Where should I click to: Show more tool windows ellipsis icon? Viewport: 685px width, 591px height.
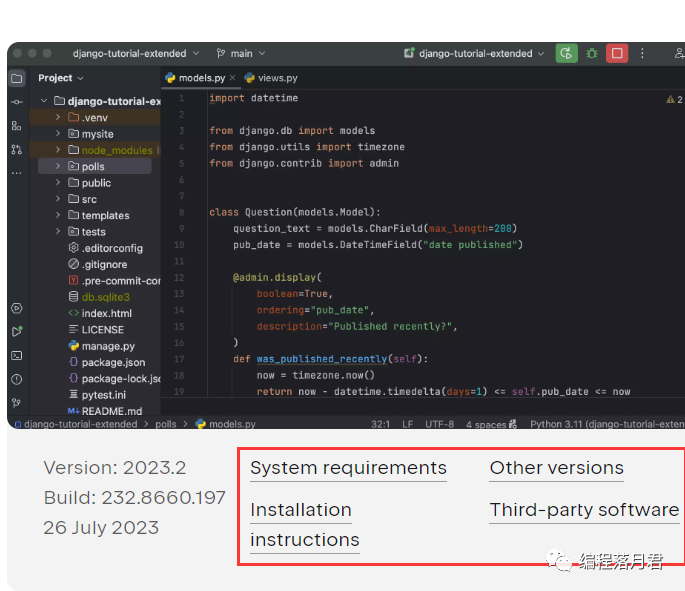(17, 173)
